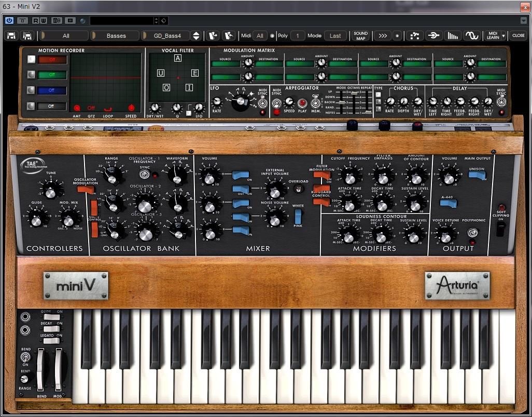Toggle the A-440 blue switch
The image size is (532, 417).
tap(448, 204)
